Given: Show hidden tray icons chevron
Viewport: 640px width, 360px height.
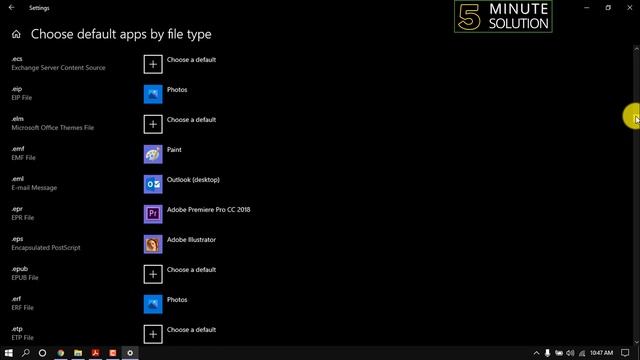Looking at the screenshot, I should (536, 353).
